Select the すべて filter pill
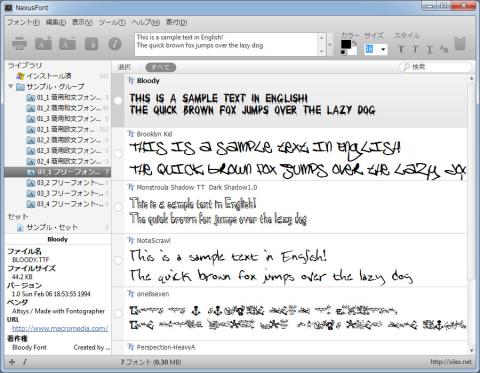Screen dimensions: 480x373 [x=161, y=67]
